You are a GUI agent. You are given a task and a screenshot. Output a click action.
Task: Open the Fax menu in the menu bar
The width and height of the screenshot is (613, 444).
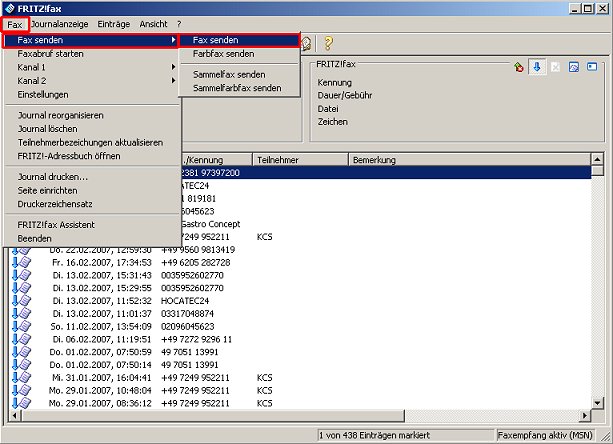pos(15,25)
